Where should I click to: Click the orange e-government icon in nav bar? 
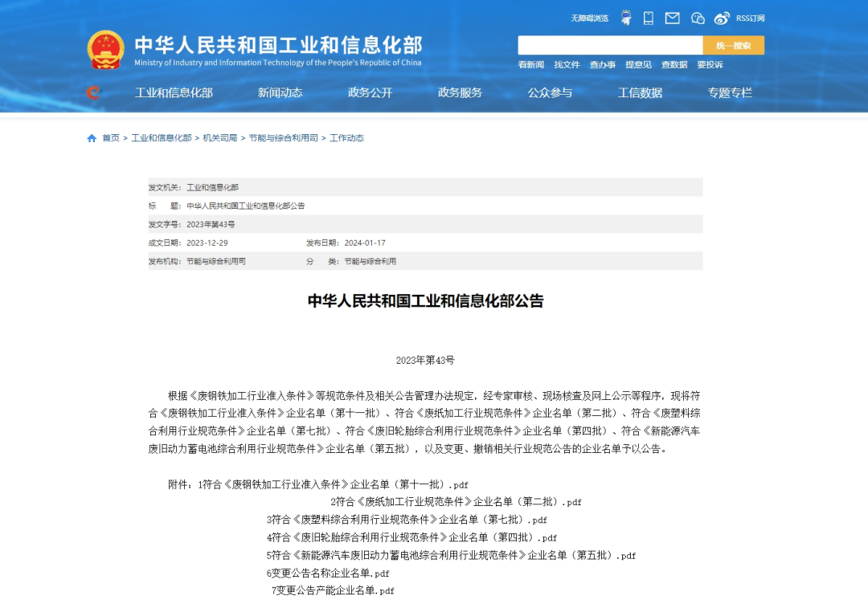[x=93, y=92]
